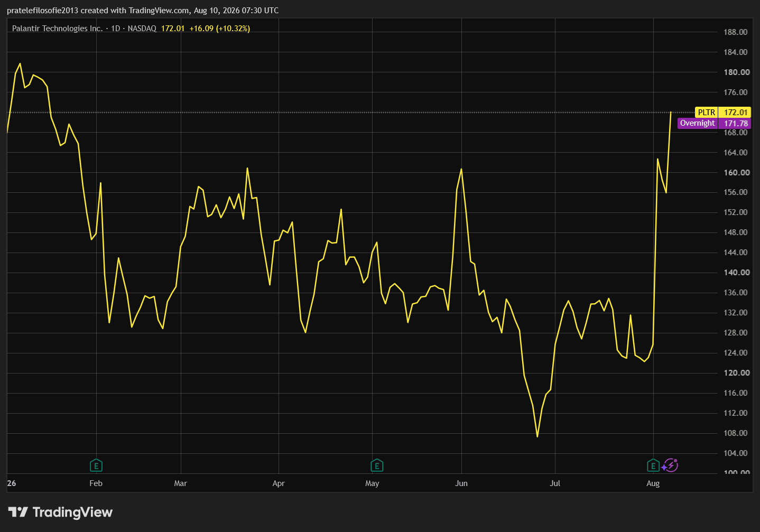Click NASDAQ exchange name in the legend
Image resolution: width=760 pixels, height=532 pixels.
(x=142, y=29)
